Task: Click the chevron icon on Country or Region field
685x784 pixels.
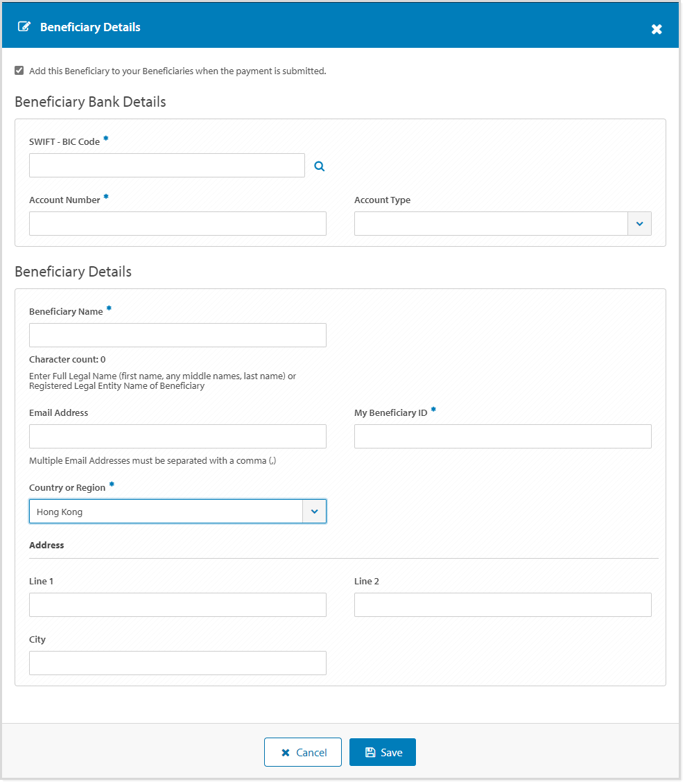Action: (x=315, y=511)
